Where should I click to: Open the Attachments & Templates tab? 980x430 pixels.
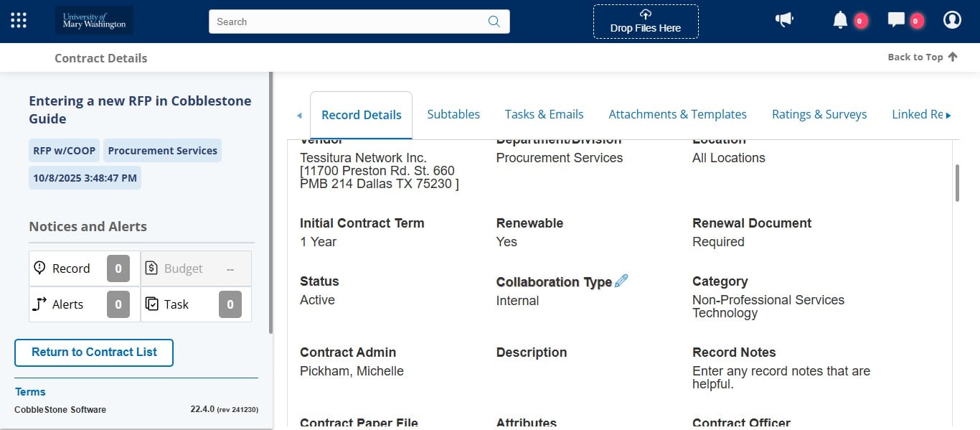pos(677,114)
